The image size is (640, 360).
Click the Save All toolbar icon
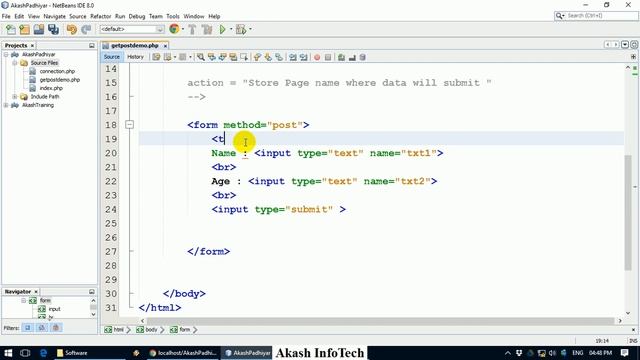[53, 29]
